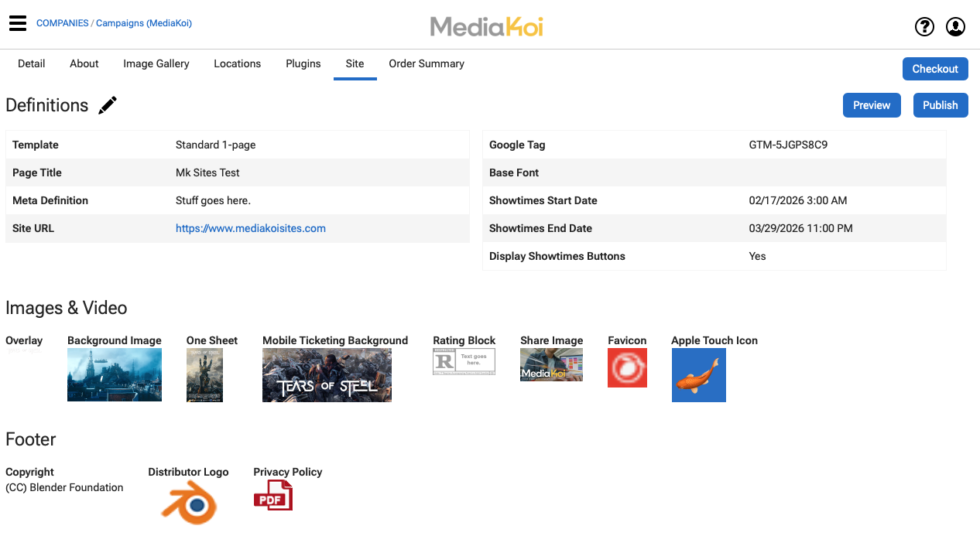Click the Google Tag value GTM-5JGPS8C9
Viewport: 980px width, 536px height.
tap(788, 145)
